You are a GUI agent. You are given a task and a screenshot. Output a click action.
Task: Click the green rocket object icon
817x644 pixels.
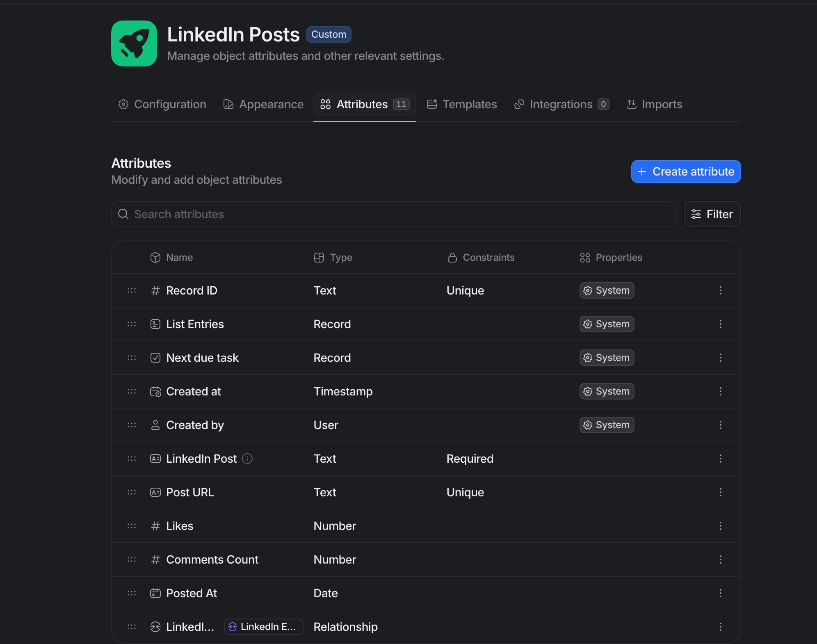coord(134,43)
